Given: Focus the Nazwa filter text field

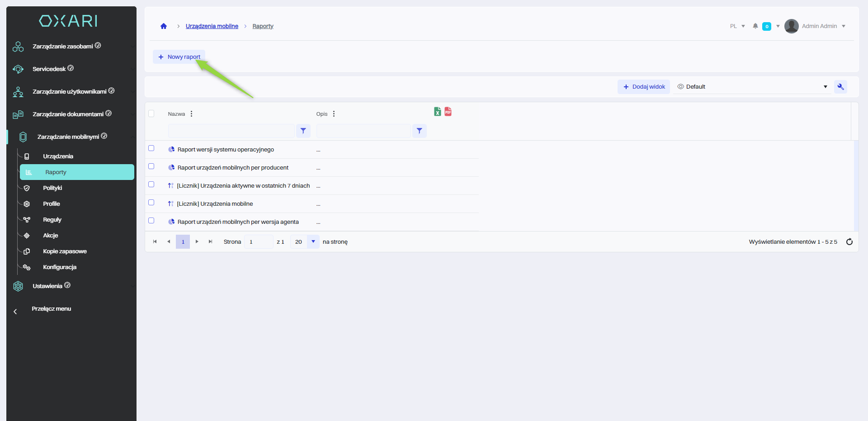Looking at the screenshot, I should tap(231, 131).
